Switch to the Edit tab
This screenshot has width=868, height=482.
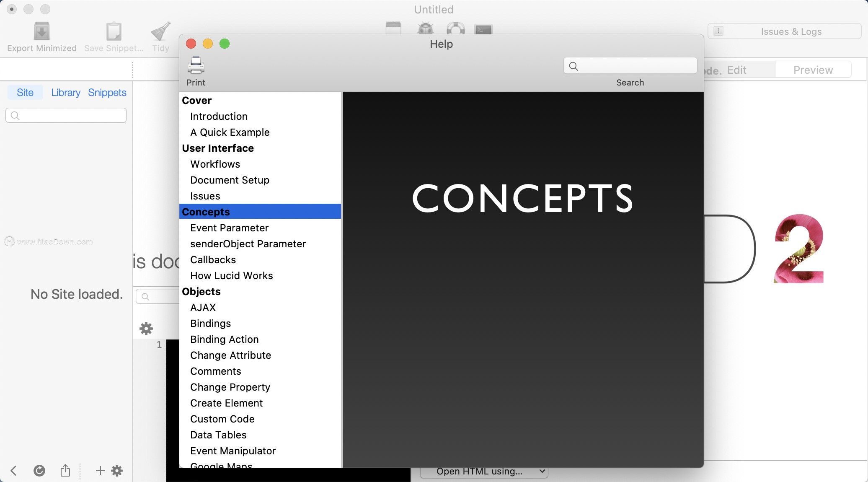click(736, 70)
